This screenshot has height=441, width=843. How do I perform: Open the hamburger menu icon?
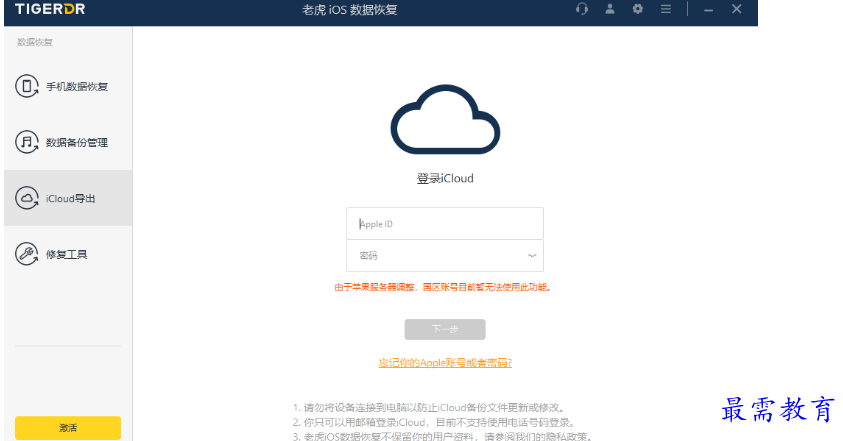666,9
